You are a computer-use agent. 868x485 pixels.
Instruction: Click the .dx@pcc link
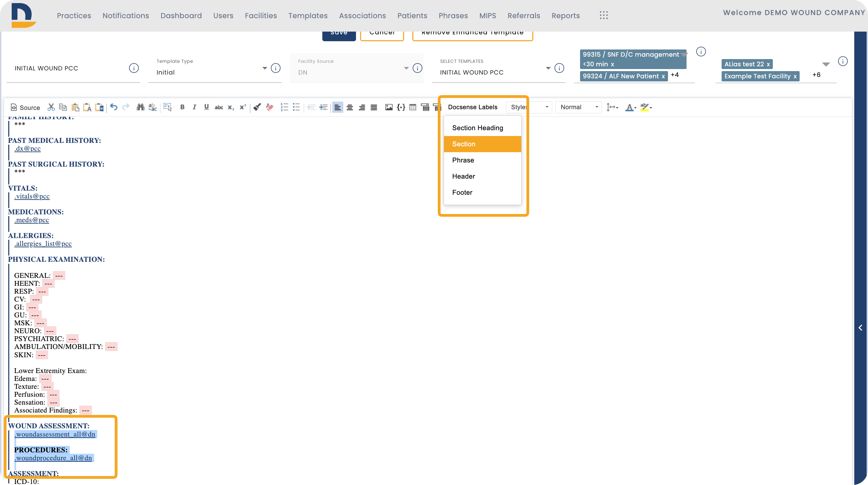pos(27,148)
